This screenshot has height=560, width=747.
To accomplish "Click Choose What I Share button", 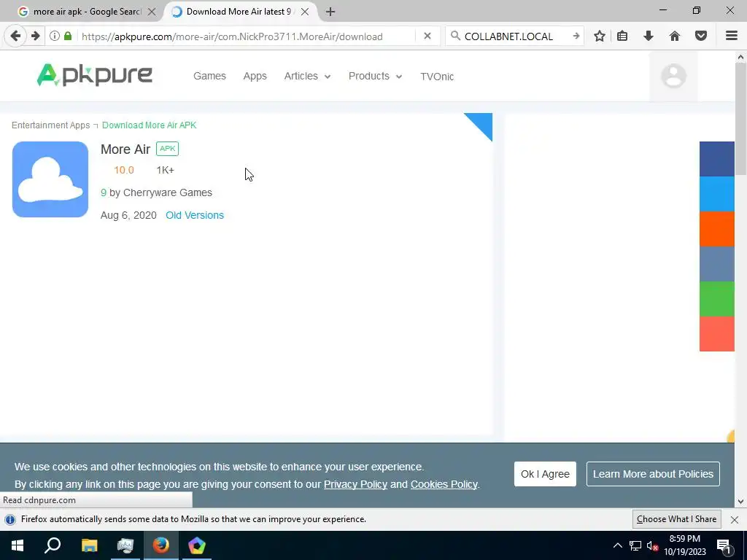I will (x=676, y=519).
